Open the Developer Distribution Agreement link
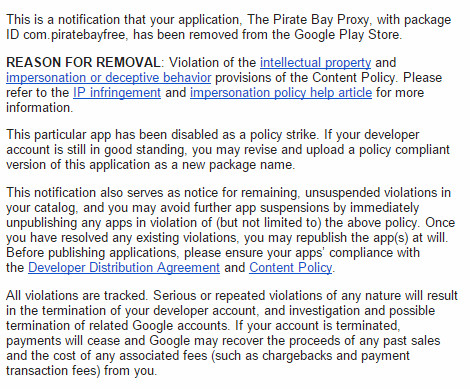This screenshot has height=389, width=470. point(124,268)
